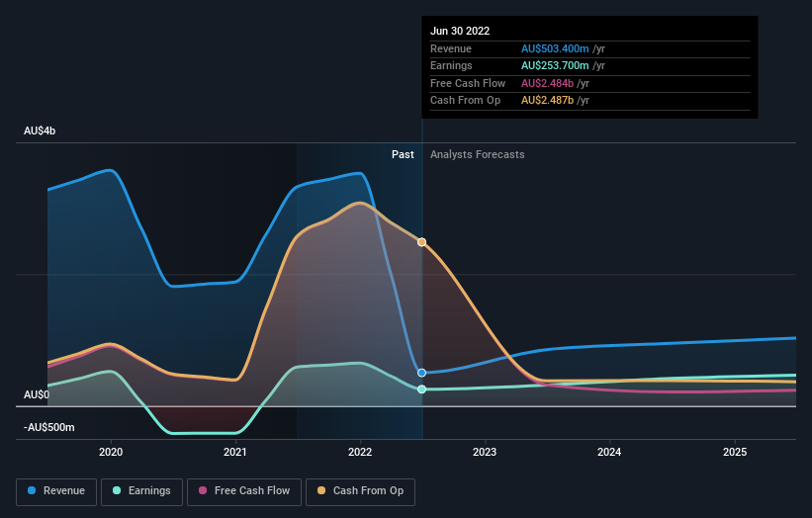Click the 2021 x-axis label
Viewport: 812px width, 518px height.
pyautogui.click(x=235, y=453)
